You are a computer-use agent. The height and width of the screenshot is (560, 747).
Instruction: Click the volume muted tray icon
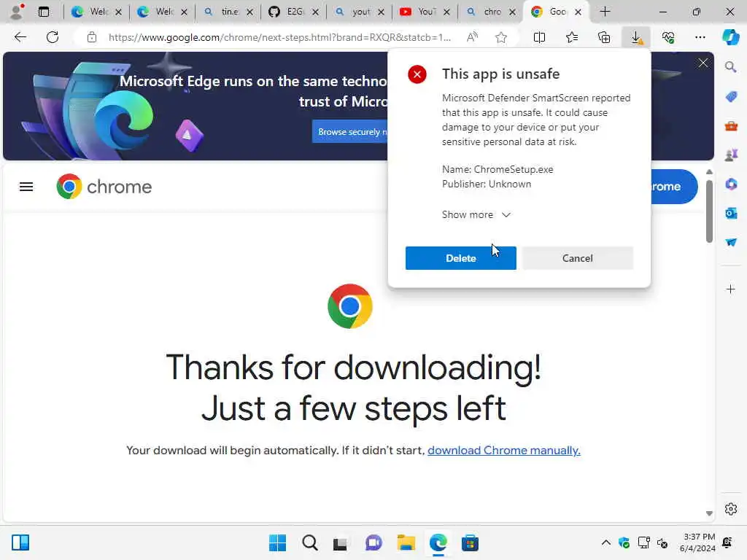662,542
